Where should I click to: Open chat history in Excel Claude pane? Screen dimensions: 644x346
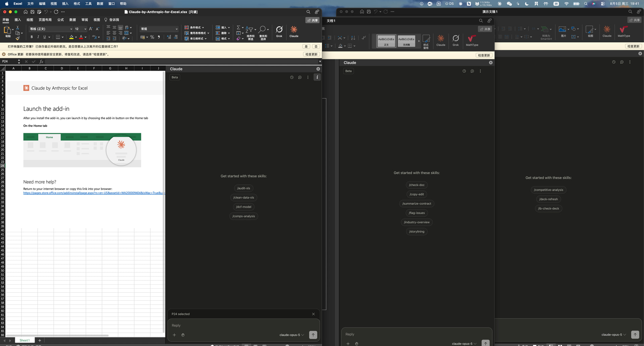(292, 77)
